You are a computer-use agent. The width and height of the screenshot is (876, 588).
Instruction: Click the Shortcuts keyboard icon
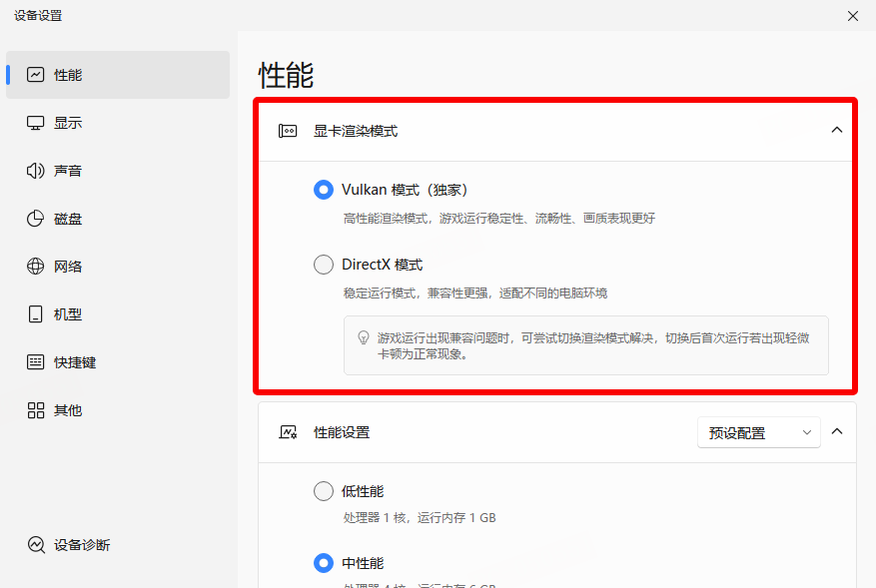36,362
